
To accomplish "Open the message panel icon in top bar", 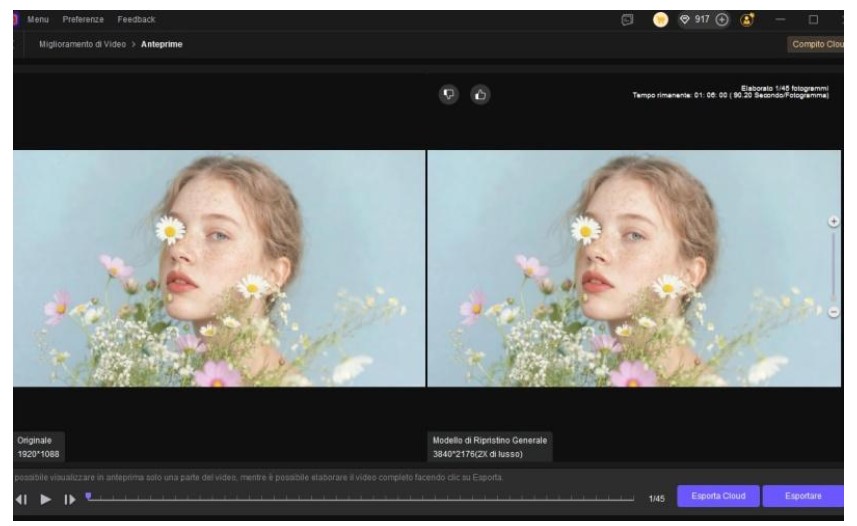I will coord(627,20).
